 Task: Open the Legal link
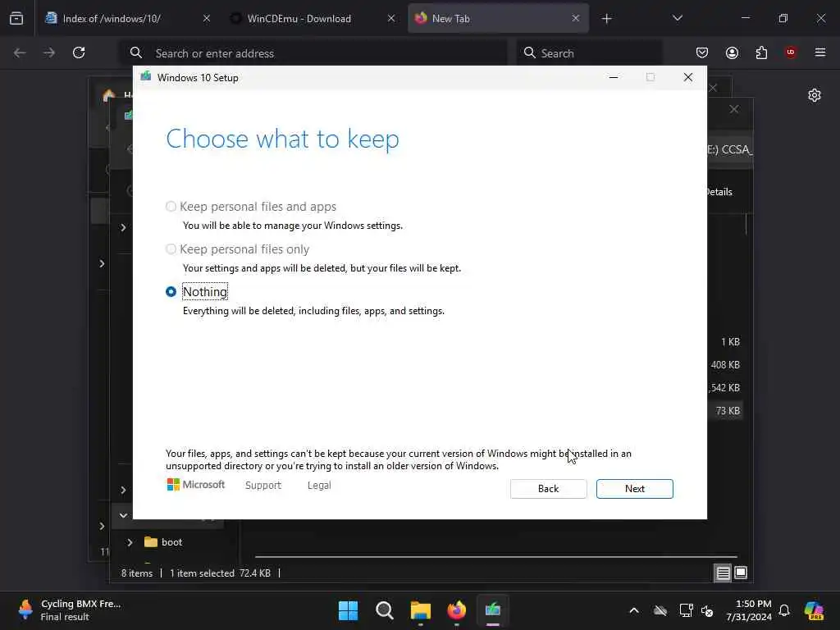319,486
